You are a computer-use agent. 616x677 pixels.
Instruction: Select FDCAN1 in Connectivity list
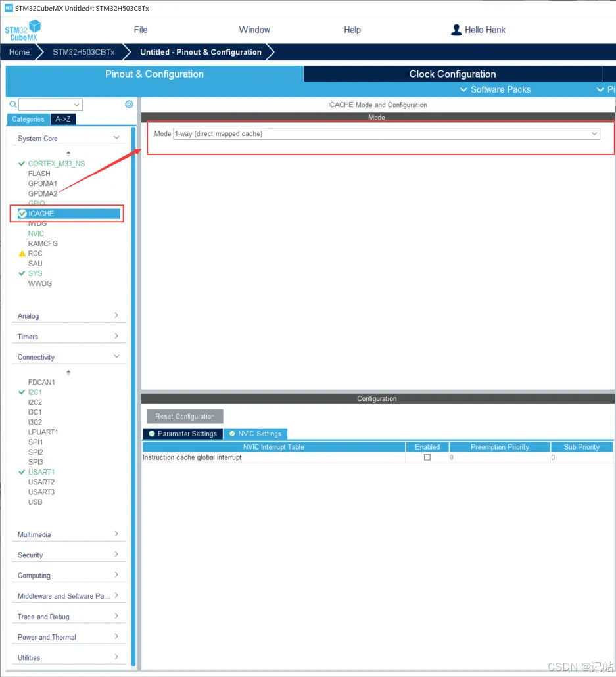[x=41, y=382]
